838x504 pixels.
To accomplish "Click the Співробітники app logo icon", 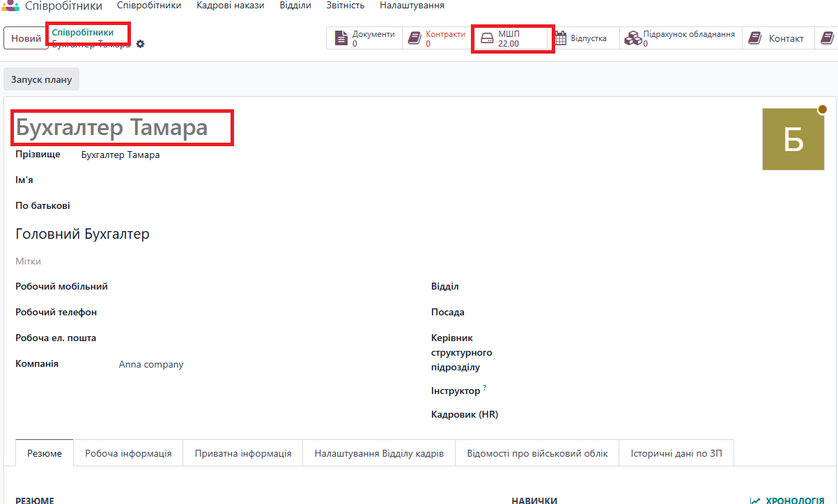I will 10,6.
